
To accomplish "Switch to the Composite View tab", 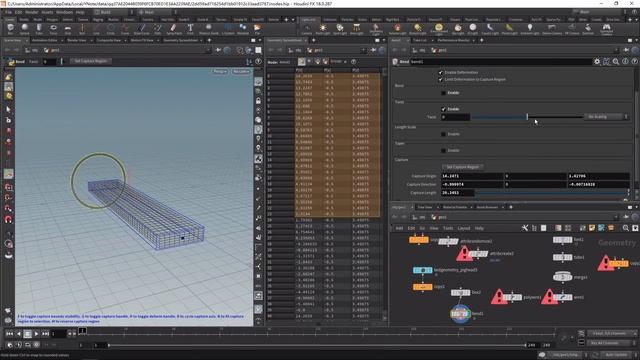I will (109, 40).
